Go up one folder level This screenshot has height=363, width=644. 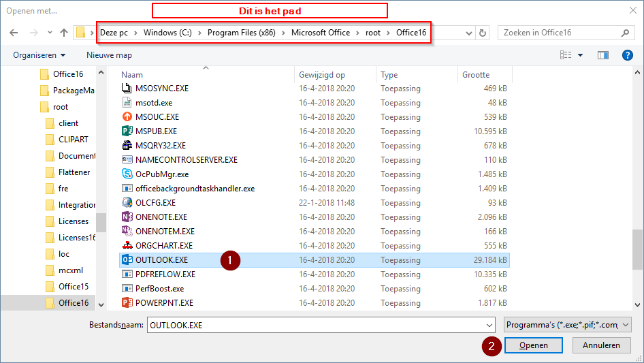point(64,33)
